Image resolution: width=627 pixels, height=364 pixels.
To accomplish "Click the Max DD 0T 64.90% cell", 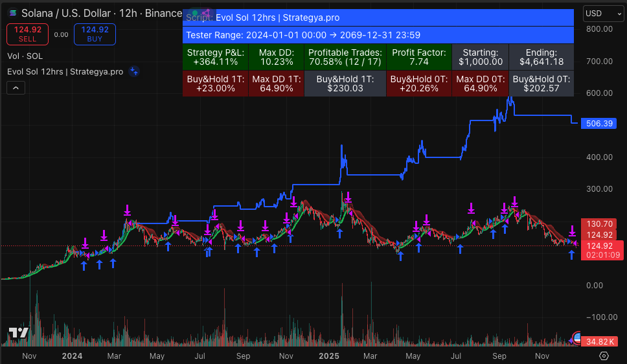I will 480,84.
